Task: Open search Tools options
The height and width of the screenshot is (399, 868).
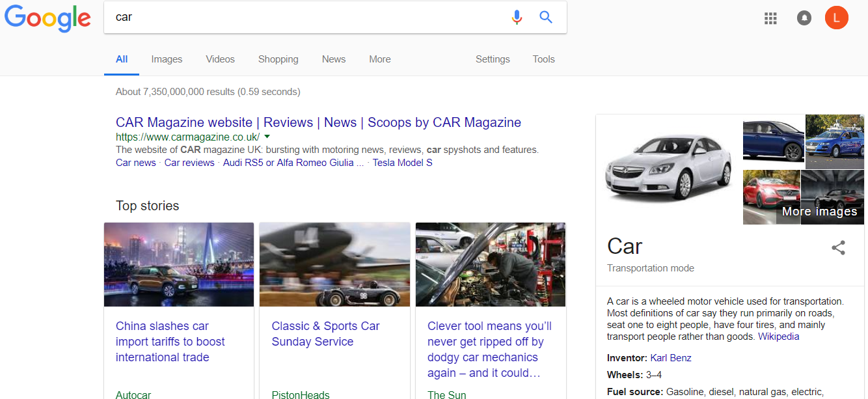Action: click(543, 59)
